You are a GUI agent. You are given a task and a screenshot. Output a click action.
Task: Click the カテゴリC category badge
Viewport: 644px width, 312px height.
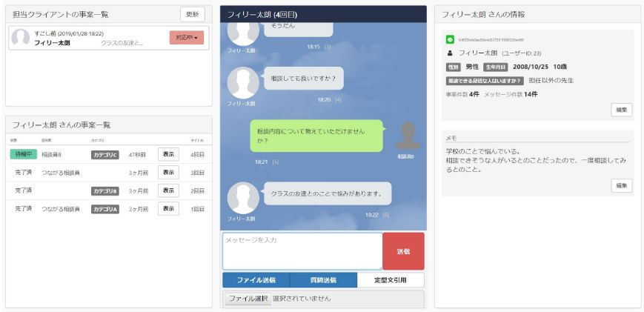[x=104, y=155]
